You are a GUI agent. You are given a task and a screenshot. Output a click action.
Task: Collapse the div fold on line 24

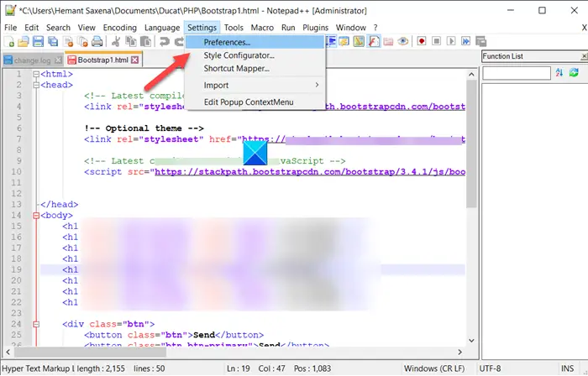coord(36,324)
